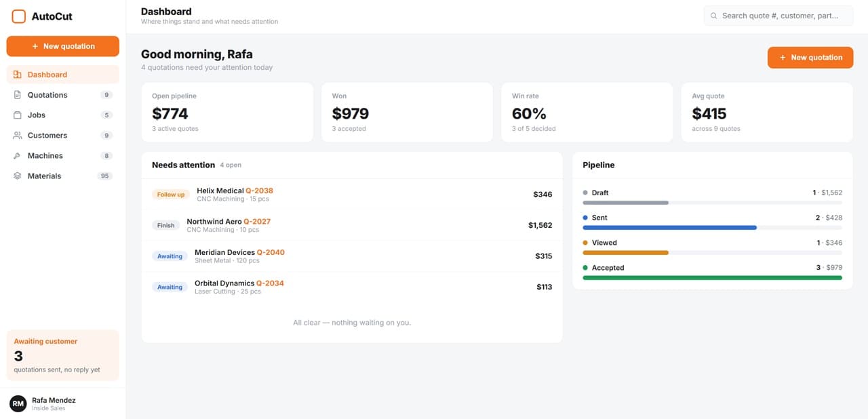The width and height of the screenshot is (868, 419).
Task: Click the RM user avatar
Action: [x=18, y=403]
